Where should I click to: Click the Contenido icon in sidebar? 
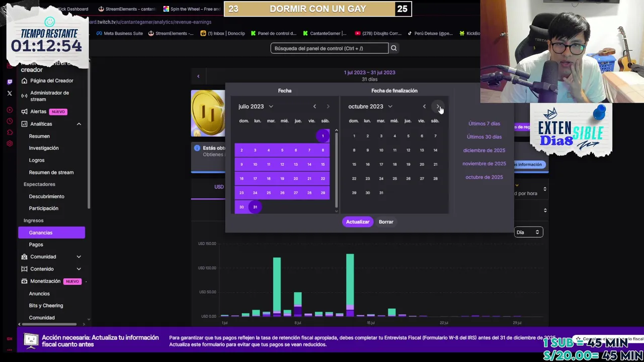(24, 269)
